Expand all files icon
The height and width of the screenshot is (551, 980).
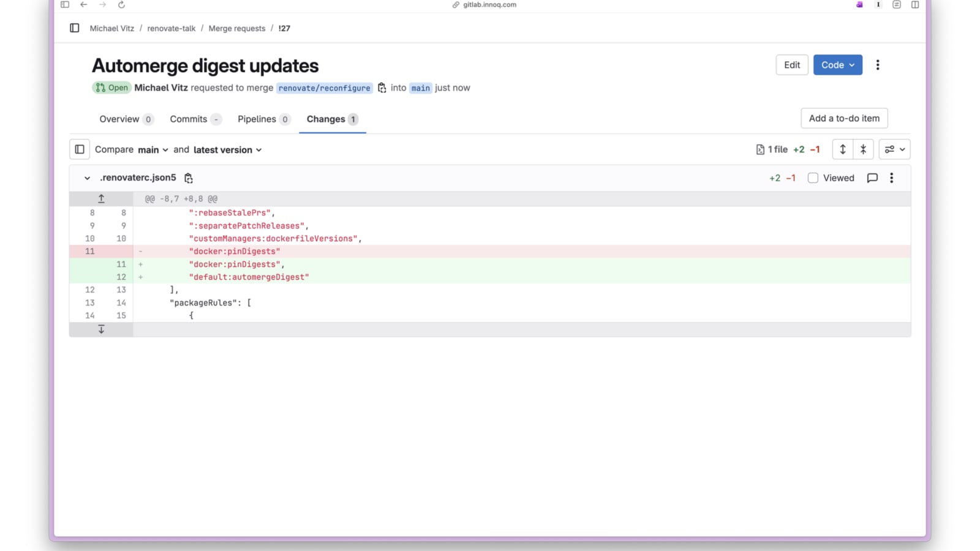pyautogui.click(x=843, y=149)
